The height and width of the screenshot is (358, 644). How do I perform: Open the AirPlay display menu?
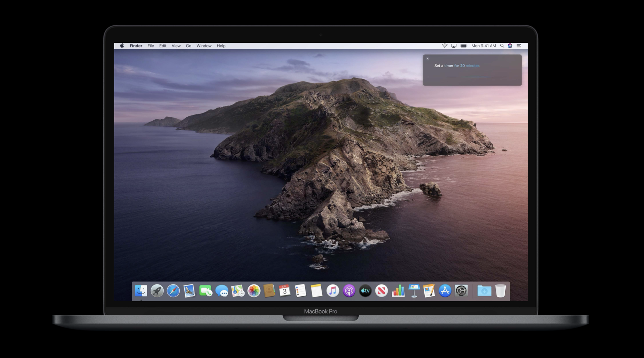(454, 46)
